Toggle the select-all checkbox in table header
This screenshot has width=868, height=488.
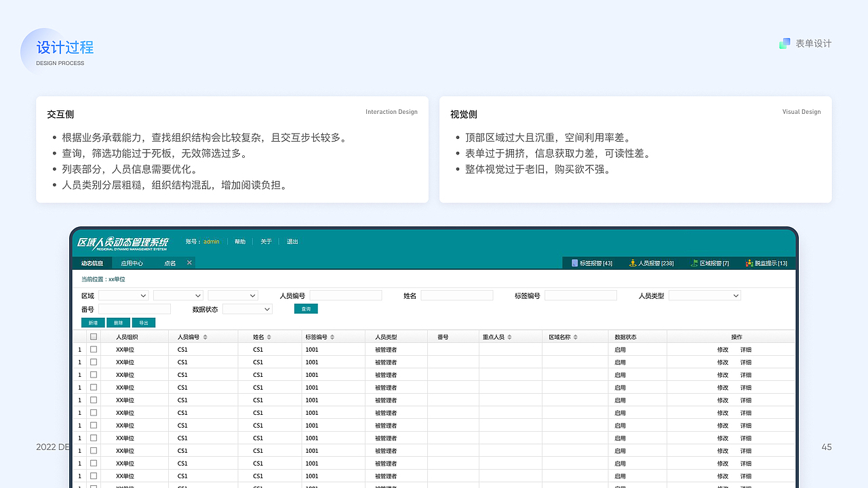tap(94, 336)
